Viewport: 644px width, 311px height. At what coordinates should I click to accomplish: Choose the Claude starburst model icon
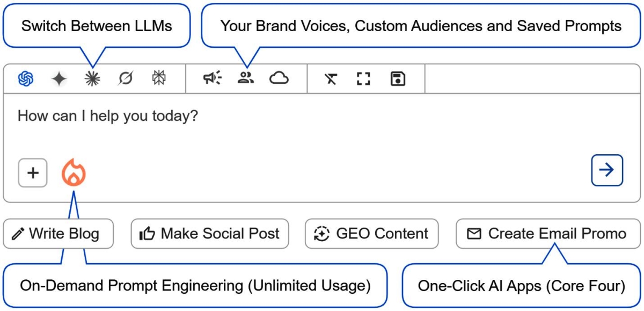(x=92, y=79)
